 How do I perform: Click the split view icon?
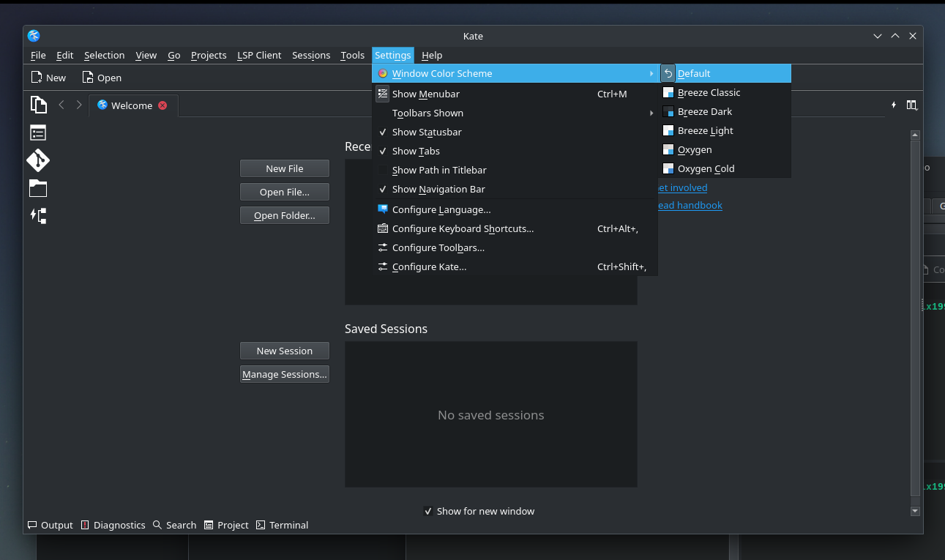[x=911, y=105]
